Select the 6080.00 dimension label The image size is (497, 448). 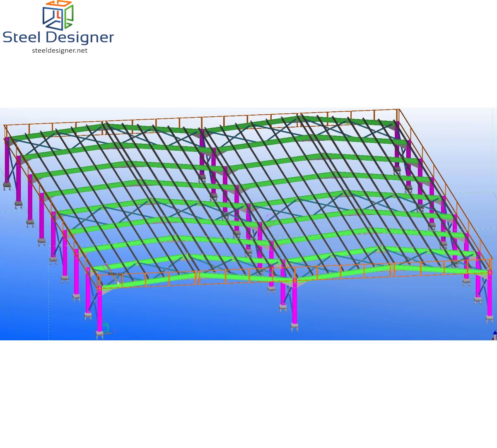coord(115,274)
